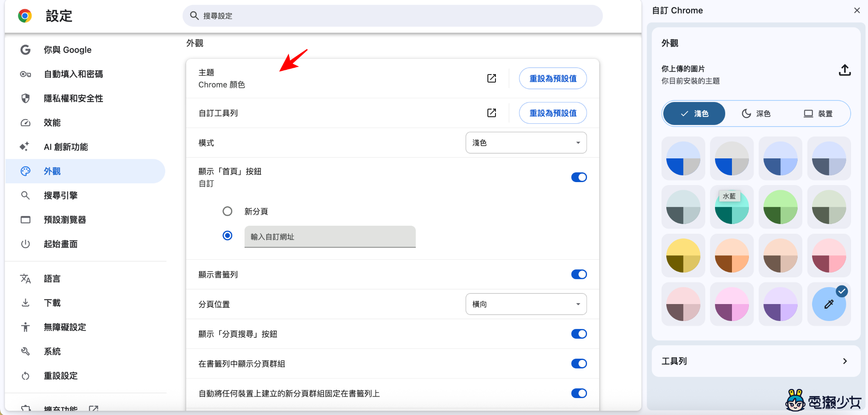Viewport: 868px width, 415px height.
Task: Toggle the 顯示「分頁搜尋」按鈕 switch
Action: (x=579, y=334)
